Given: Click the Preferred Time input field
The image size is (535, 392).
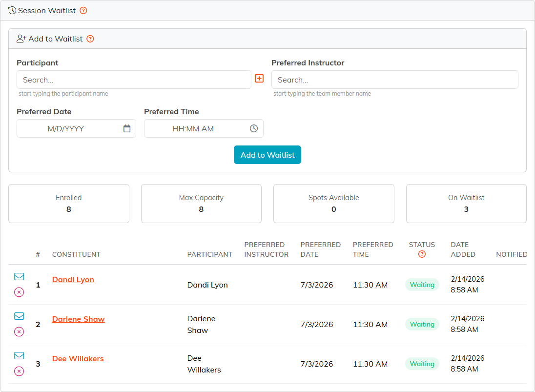Looking at the screenshot, I should [x=204, y=128].
